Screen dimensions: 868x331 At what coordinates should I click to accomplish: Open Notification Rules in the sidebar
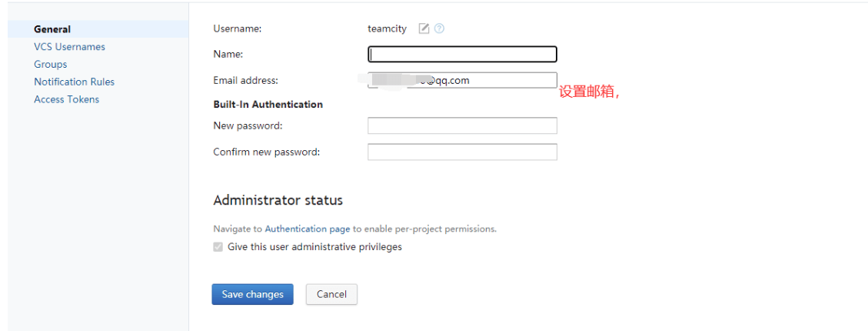point(74,82)
